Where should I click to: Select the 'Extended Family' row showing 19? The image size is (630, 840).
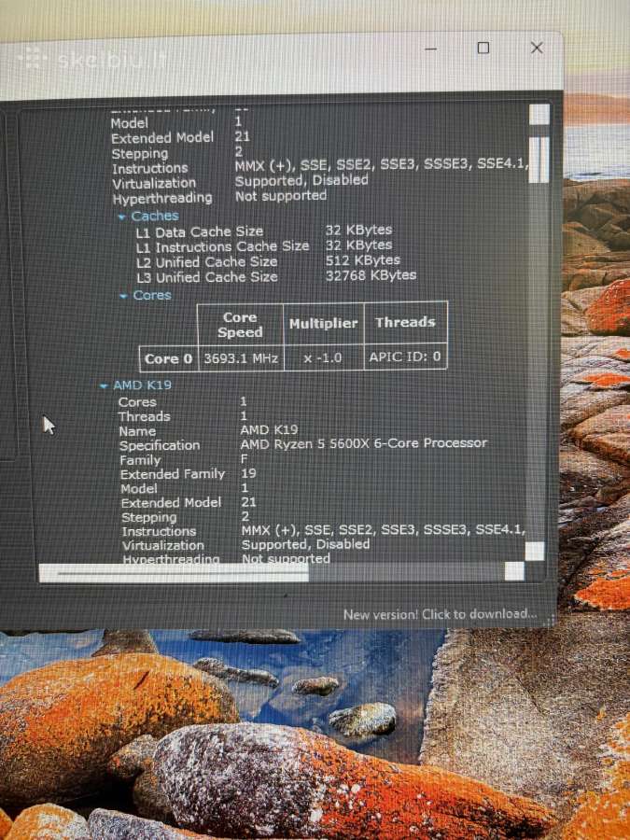pyautogui.click(x=188, y=474)
